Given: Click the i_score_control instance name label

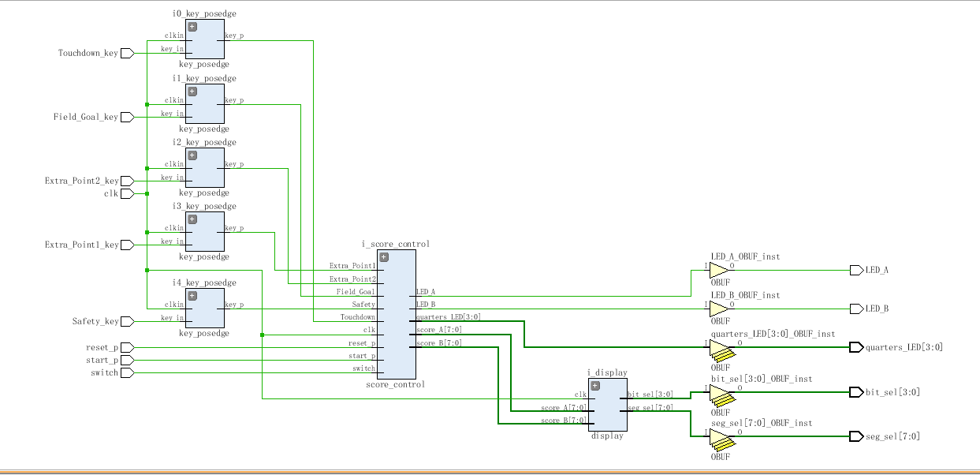Looking at the screenshot, I should click(396, 245).
